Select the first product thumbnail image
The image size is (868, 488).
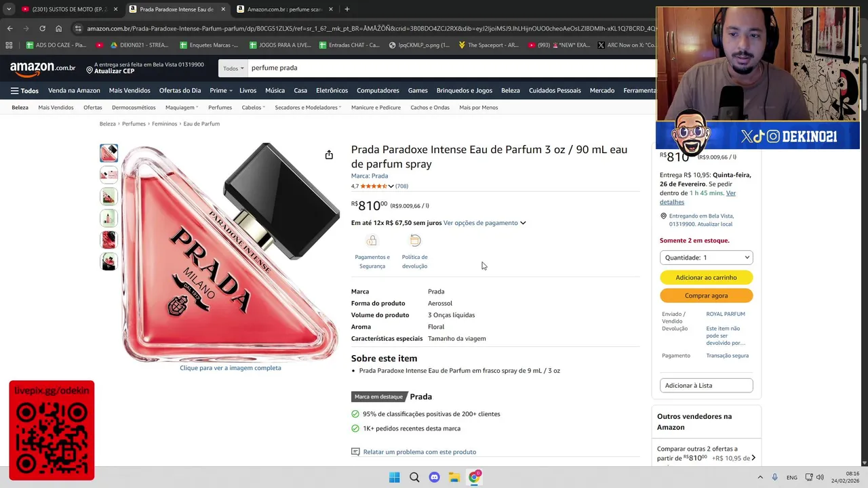pos(108,153)
